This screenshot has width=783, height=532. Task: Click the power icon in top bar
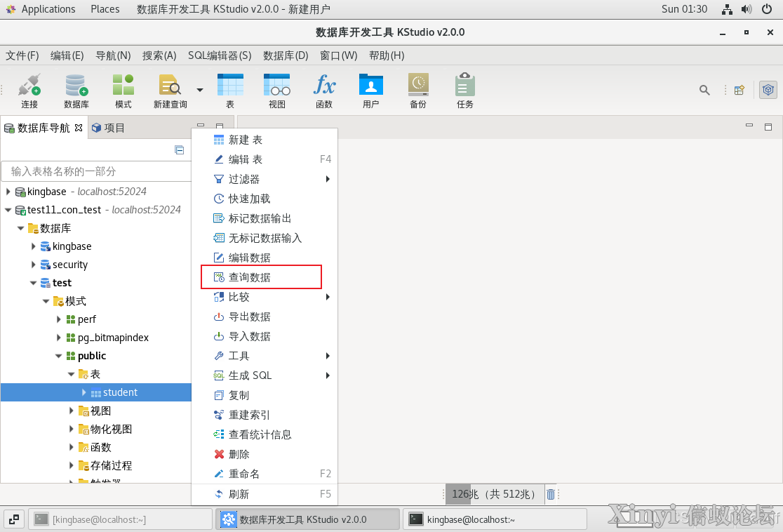pyautogui.click(x=767, y=9)
